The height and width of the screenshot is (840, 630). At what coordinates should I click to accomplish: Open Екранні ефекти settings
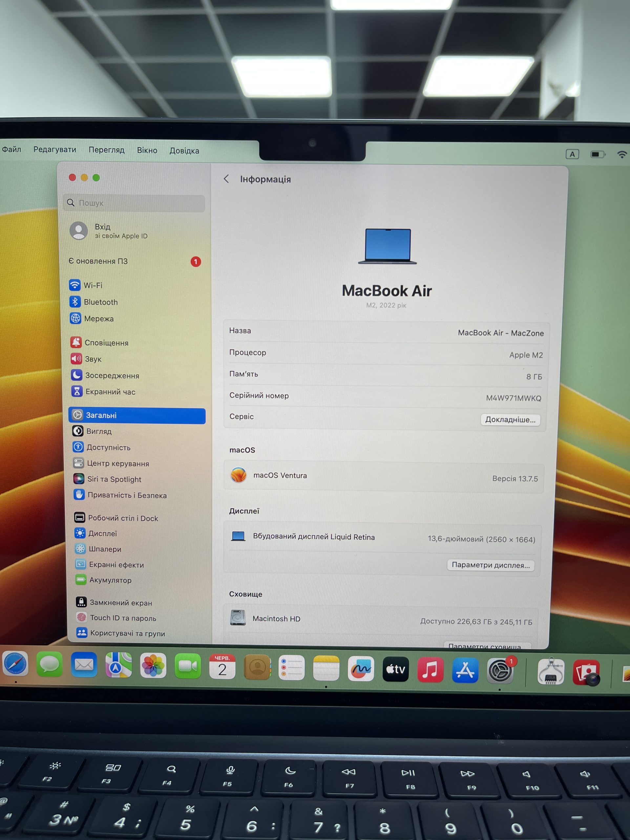point(110,564)
